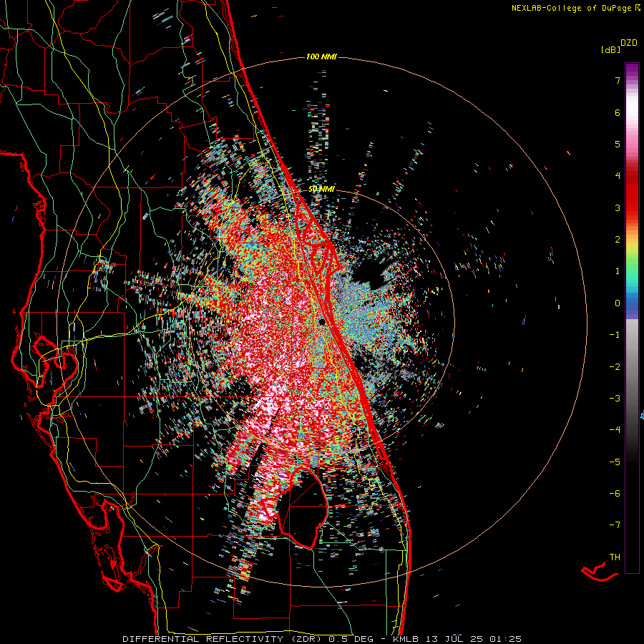Click the NEXLAB-College of DuPage credit text
Viewport: 644px width, 644px height.
pos(572,8)
